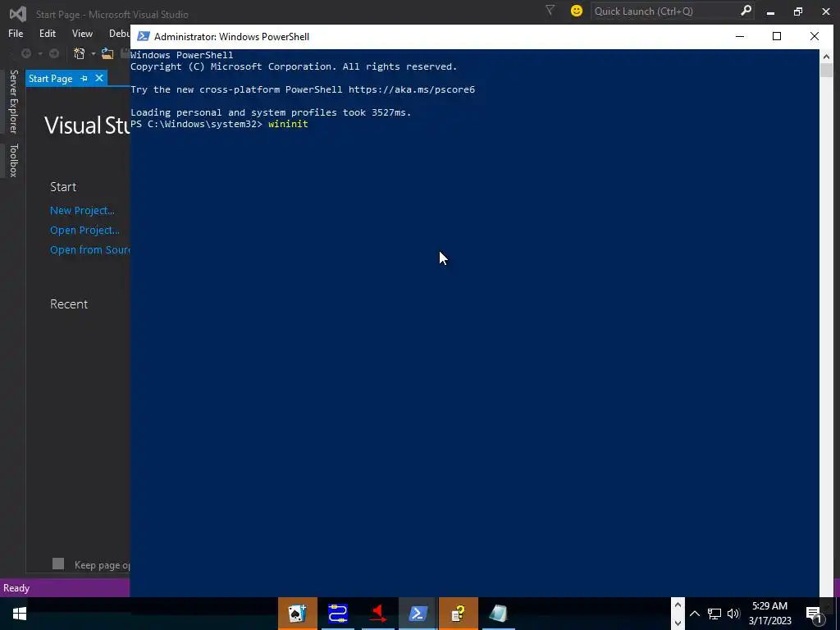Open the notepad-style taskbar icon
The image size is (840, 630).
click(498, 614)
